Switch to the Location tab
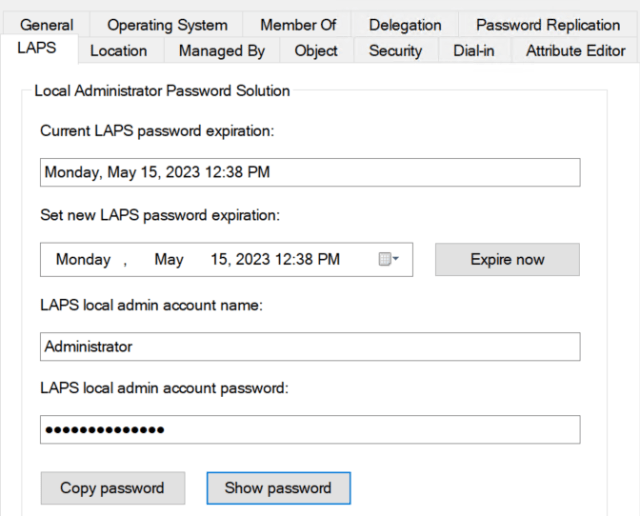The width and height of the screenshot is (640, 516). click(118, 50)
